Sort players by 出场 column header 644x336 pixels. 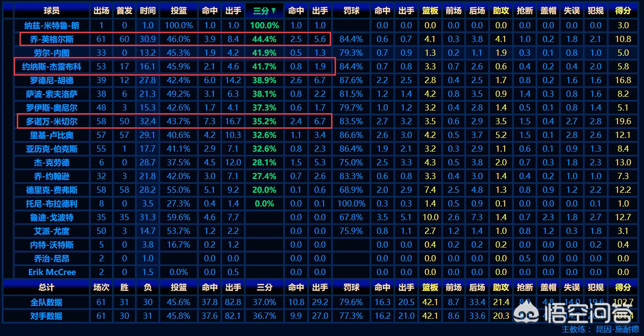(x=101, y=11)
